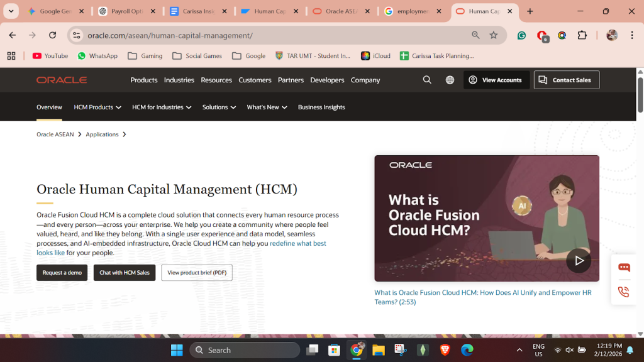
Task: Open a new browser tab
Action: (x=530, y=11)
